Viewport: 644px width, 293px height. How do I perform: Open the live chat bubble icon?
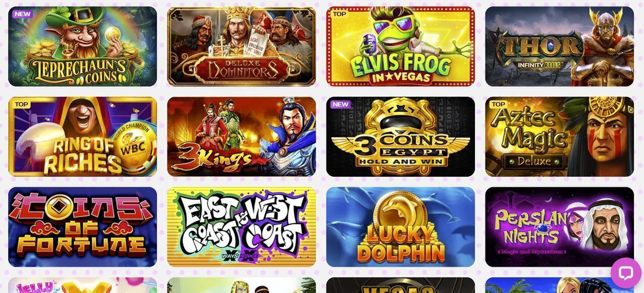click(626, 273)
